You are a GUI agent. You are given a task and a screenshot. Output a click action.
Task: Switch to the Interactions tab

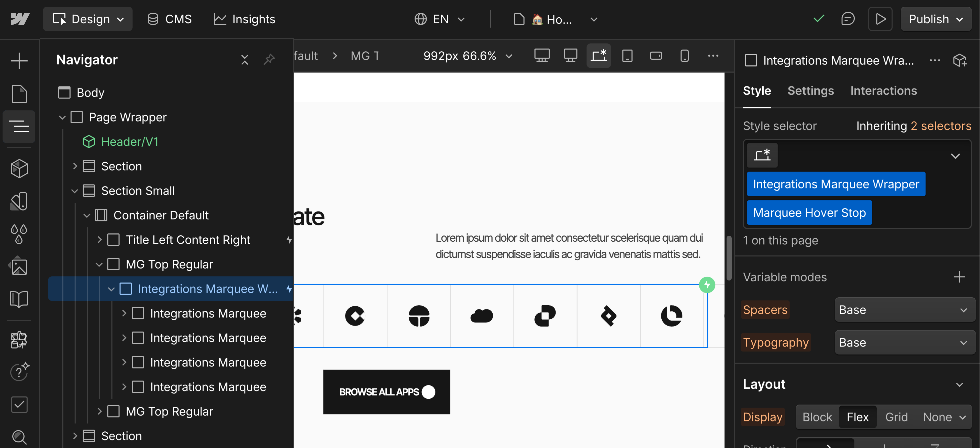tap(883, 91)
